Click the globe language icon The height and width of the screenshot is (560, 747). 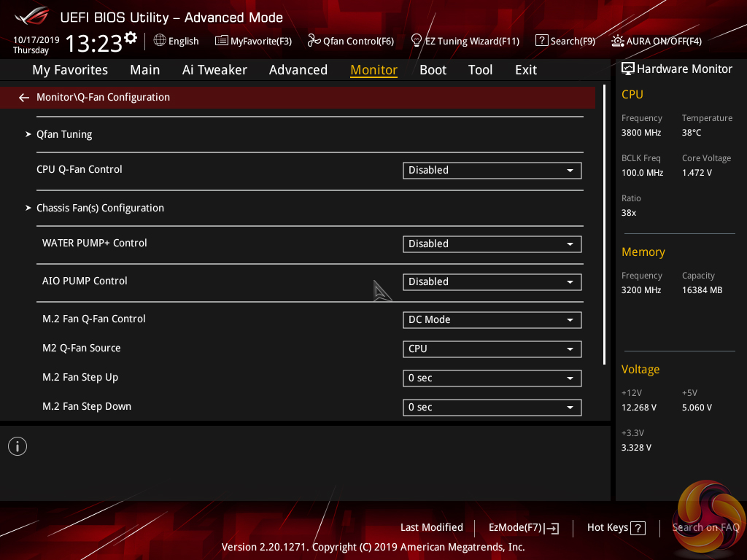coord(160,41)
